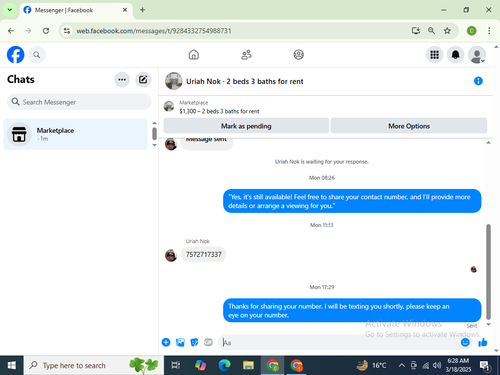Open the Menu grid icon
500x375 pixels.
pos(434,55)
